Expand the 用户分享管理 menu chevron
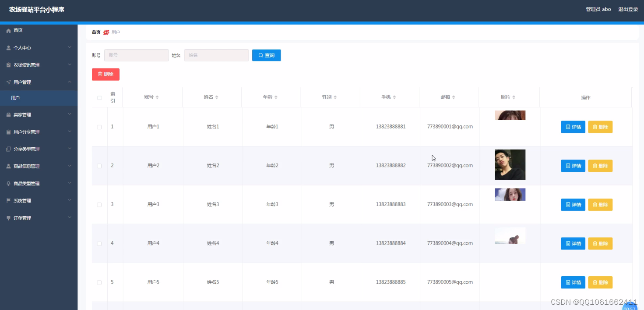Viewport: 644px width, 310px height. click(x=69, y=132)
